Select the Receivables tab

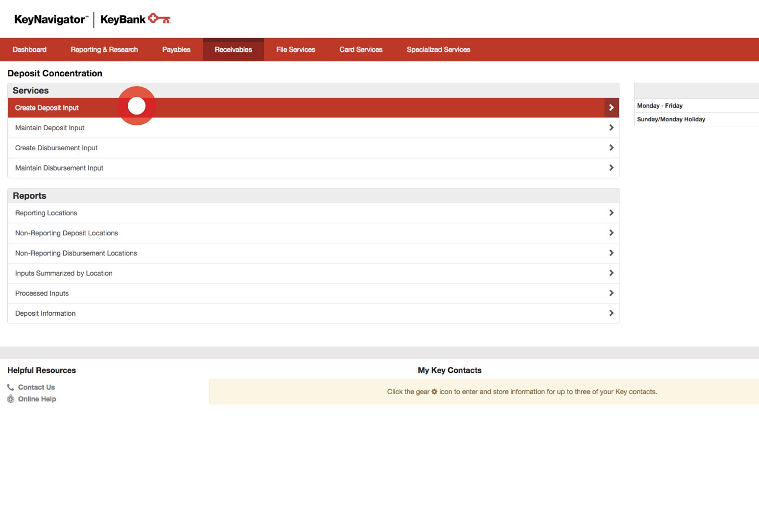(x=233, y=49)
